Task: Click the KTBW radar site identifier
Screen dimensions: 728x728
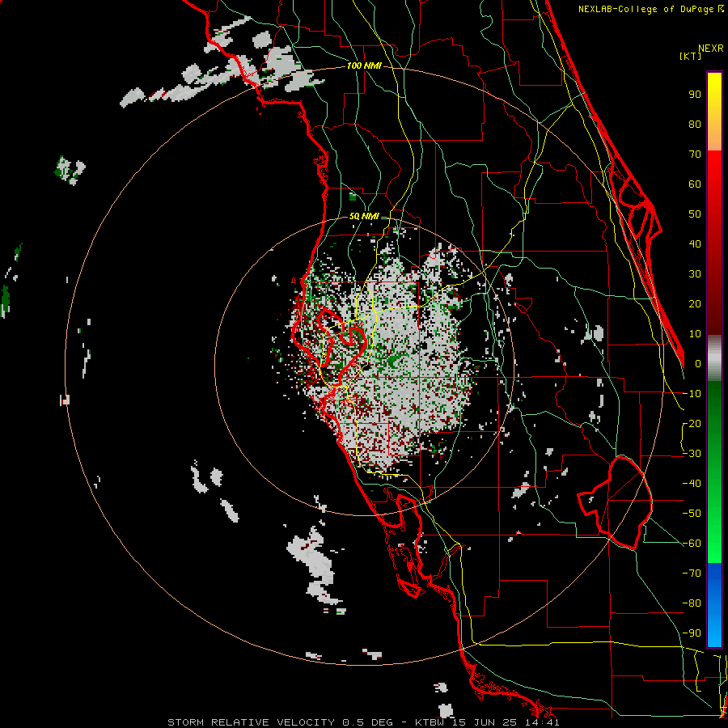Action: (x=431, y=722)
